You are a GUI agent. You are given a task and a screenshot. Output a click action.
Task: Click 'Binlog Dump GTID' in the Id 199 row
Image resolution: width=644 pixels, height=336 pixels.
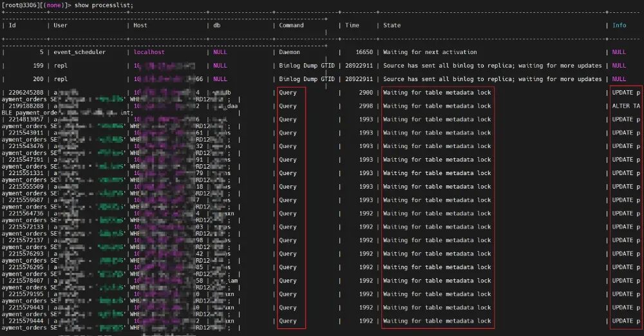click(x=307, y=66)
